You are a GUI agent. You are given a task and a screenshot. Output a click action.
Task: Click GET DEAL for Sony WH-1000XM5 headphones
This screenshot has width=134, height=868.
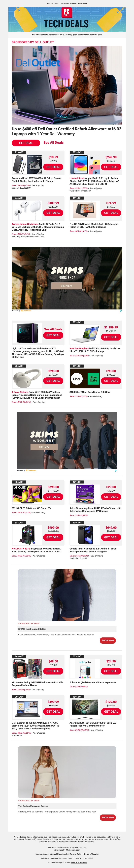click(x=53, y=381)
